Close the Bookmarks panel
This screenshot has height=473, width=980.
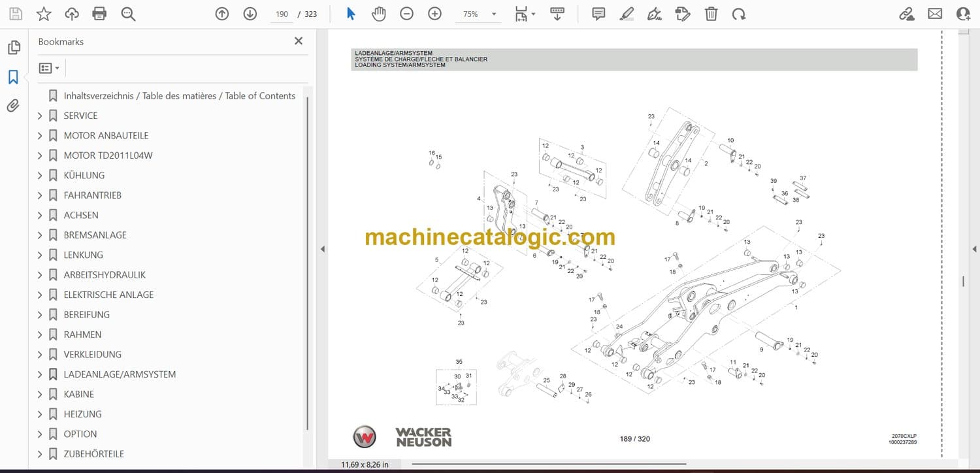click(x=299, y=41)
